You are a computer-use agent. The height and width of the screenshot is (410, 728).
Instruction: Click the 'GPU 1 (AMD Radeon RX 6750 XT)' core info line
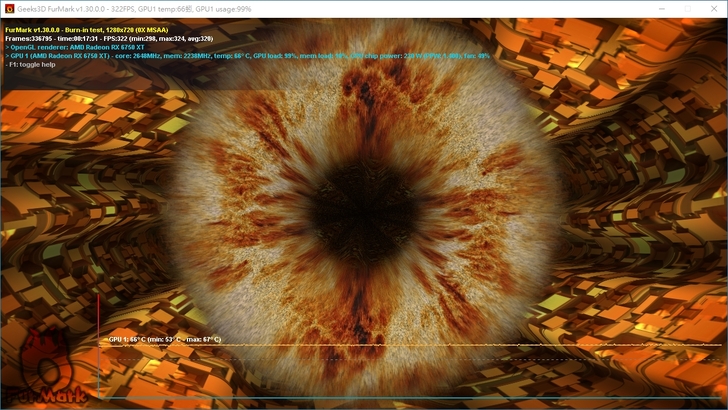247,56
